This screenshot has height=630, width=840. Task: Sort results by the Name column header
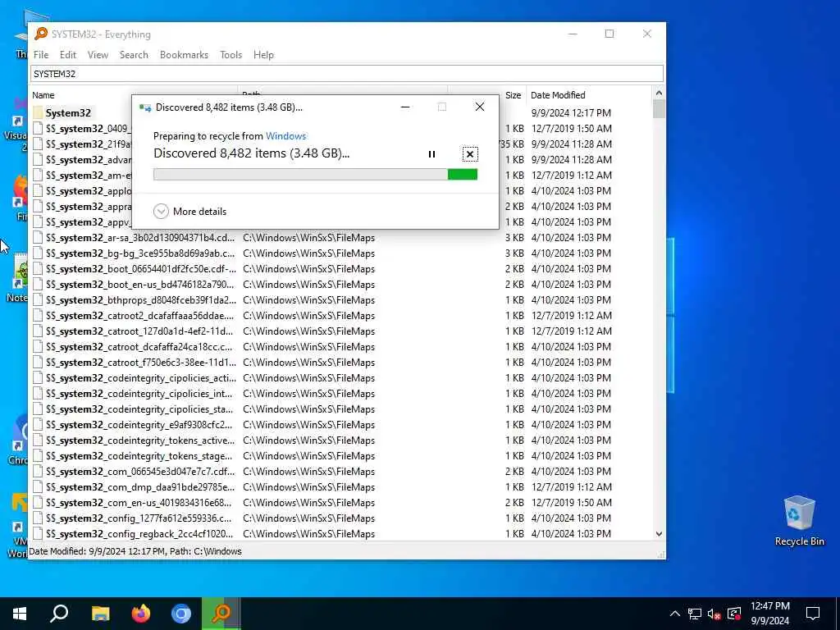click(134, 95)
